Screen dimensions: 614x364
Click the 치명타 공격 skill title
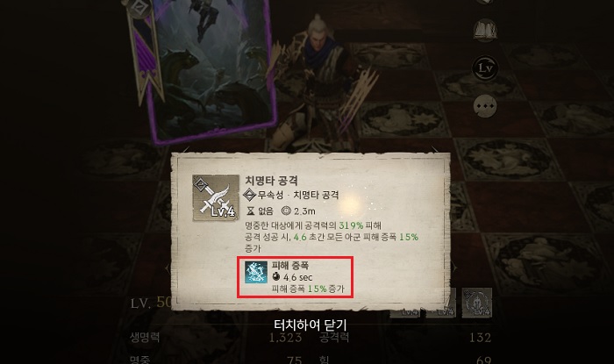271,181
